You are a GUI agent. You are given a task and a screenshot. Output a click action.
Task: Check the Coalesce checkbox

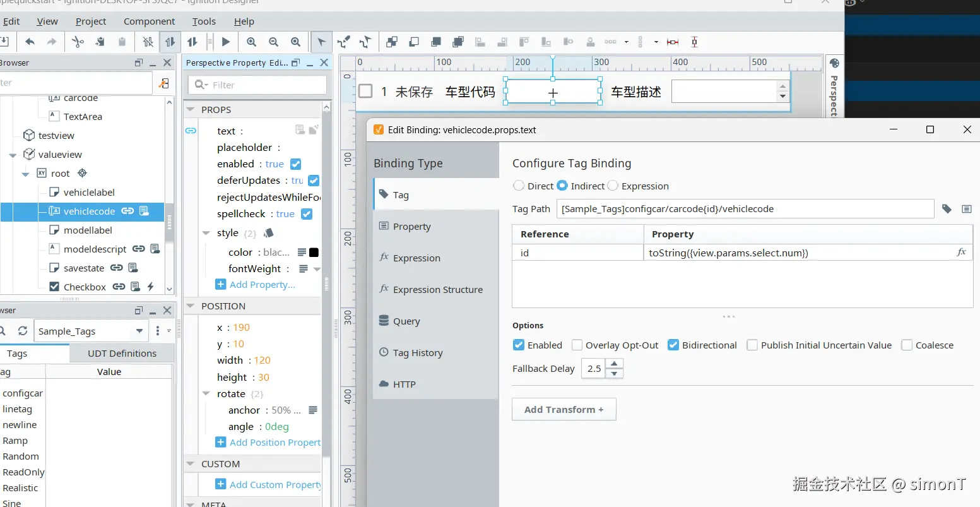tap(907, 345)
